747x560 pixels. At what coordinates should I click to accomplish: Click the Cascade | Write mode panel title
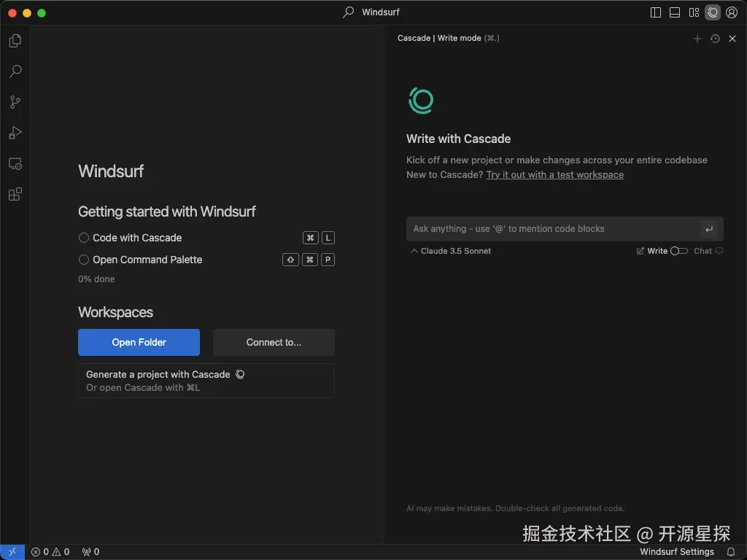439,38
